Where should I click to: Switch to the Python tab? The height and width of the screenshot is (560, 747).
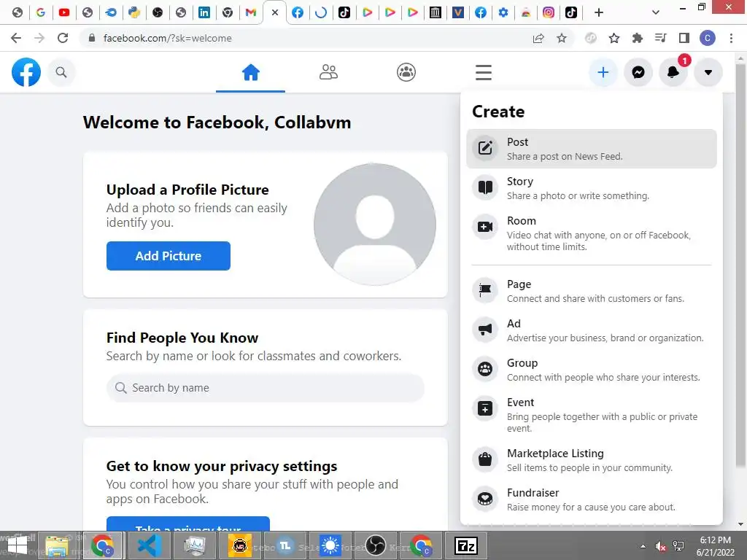[134, 13]
